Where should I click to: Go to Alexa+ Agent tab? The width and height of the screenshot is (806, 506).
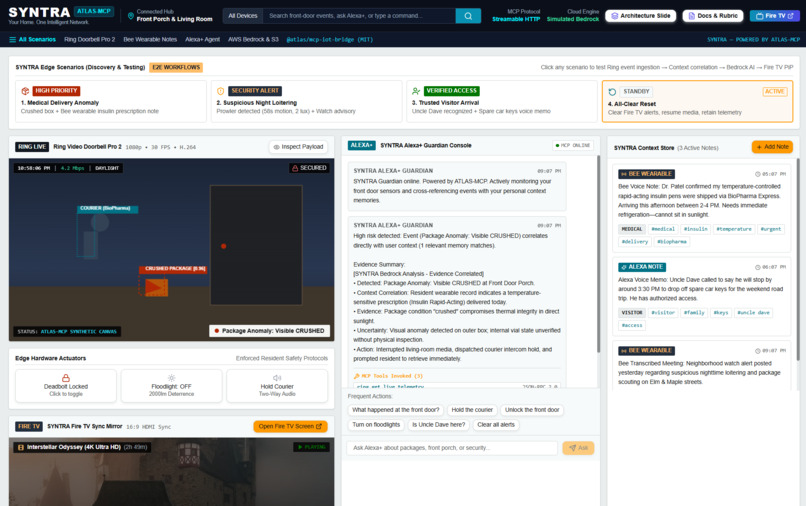coord(203,39)
